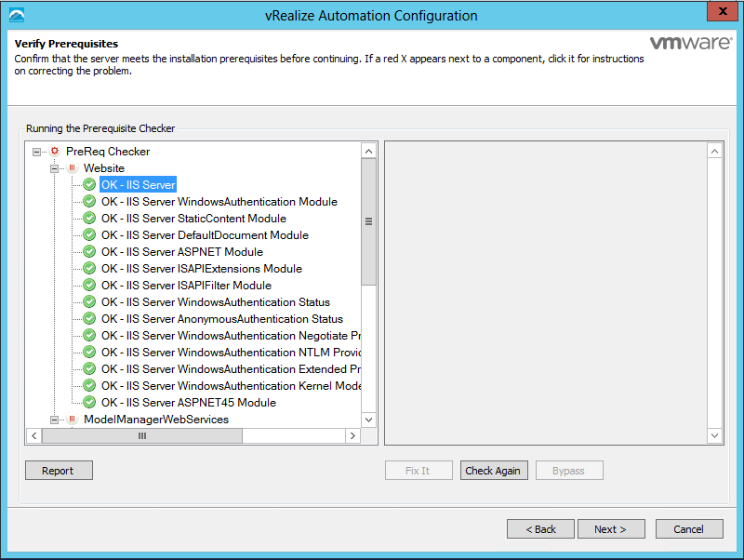744x560 pixels.
Task: Click the vRealize app icon in title bar
Action: (x=17, y=15)
